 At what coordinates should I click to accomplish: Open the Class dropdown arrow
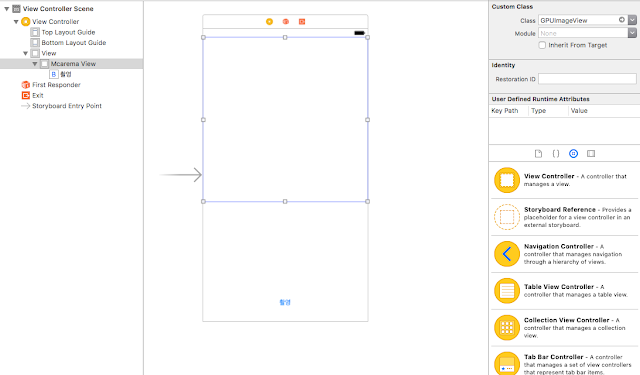pos(632,20)
